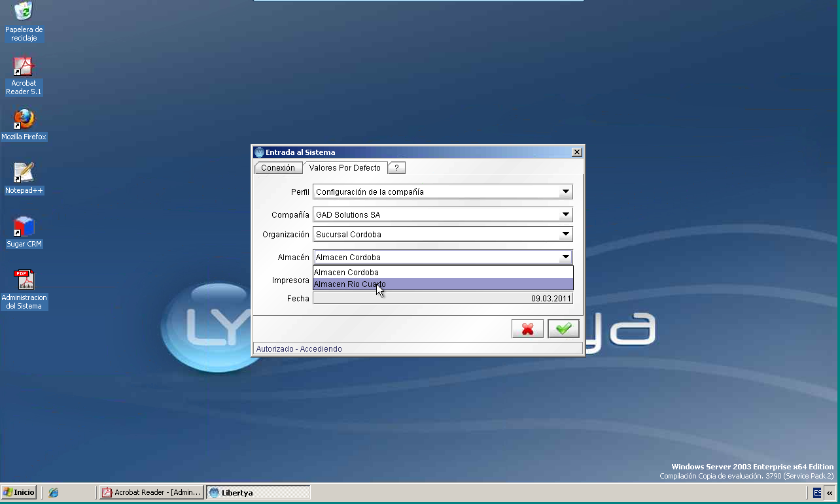
Task: Open the Papelera de reciclaje desktop icon
Action: pyautogui.click(x=24, y=22)
